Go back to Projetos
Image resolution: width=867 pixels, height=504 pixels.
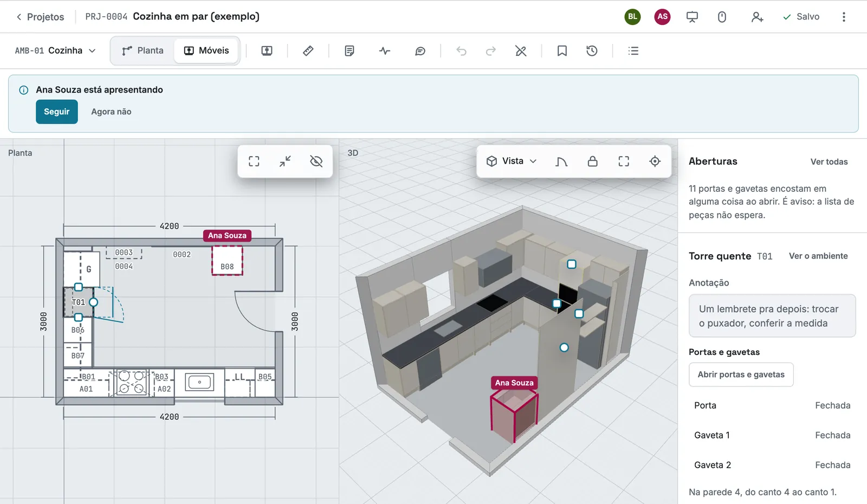tap(40, 17)
